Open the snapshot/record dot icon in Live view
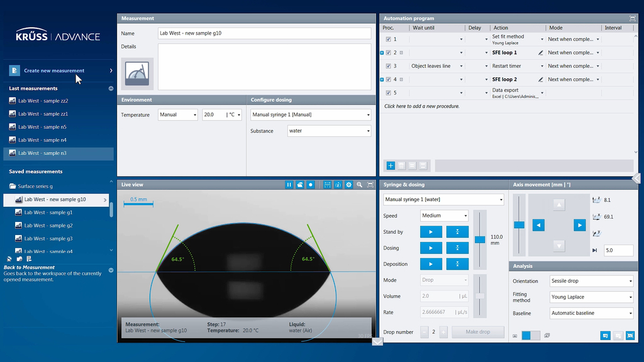Viewport: 644px width, 362px height. click(x=311, y=184)
